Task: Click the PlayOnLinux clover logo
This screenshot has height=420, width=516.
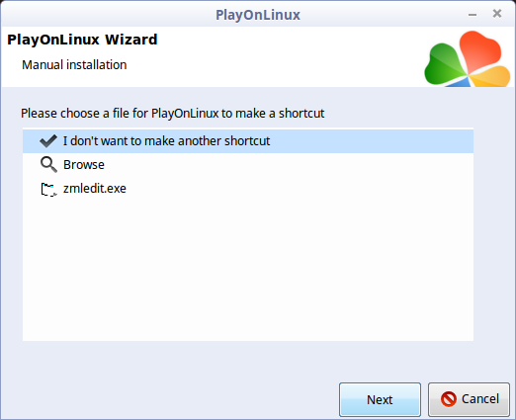Action: 468,59
